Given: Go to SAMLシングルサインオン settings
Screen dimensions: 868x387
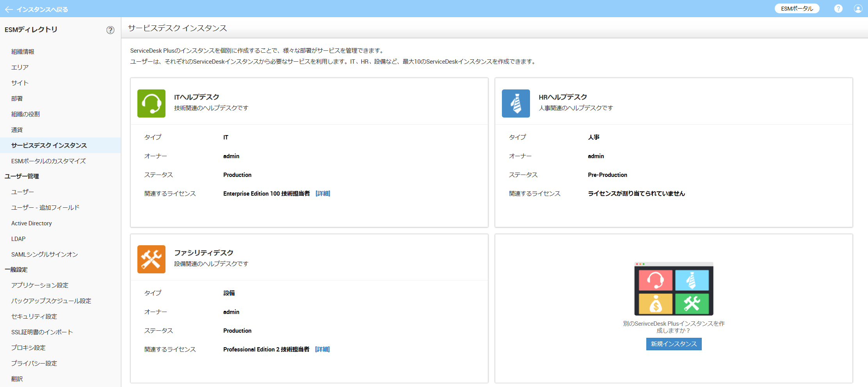Looking at the screenshot, I should click(x=44, y=255).
